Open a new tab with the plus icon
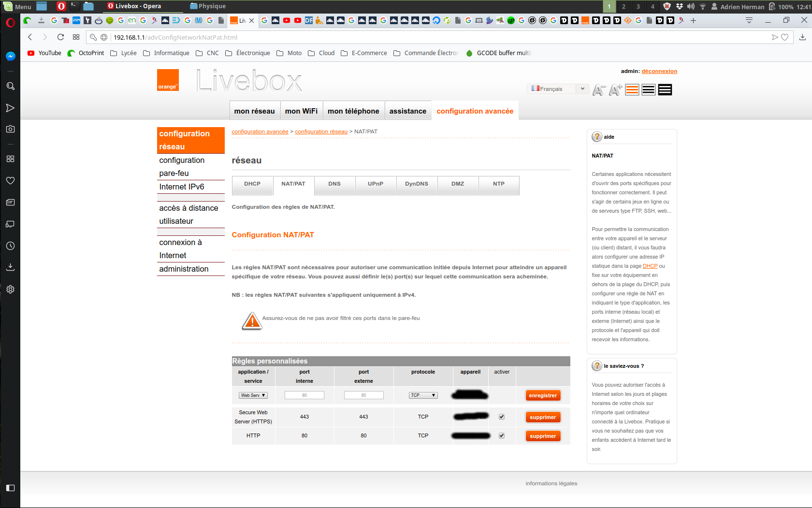812x508 pixels. tap(693, 20)
